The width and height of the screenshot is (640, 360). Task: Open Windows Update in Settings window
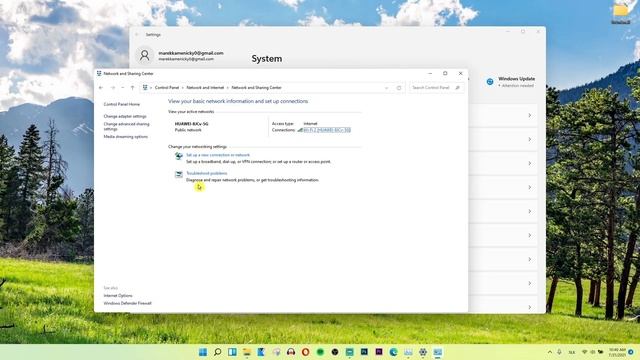tap(511, 82)
